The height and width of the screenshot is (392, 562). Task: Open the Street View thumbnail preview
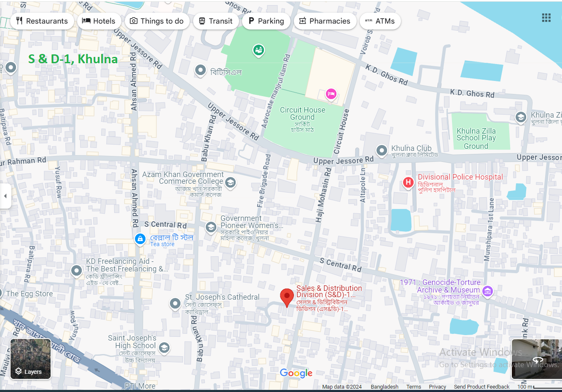pos(536,359)
